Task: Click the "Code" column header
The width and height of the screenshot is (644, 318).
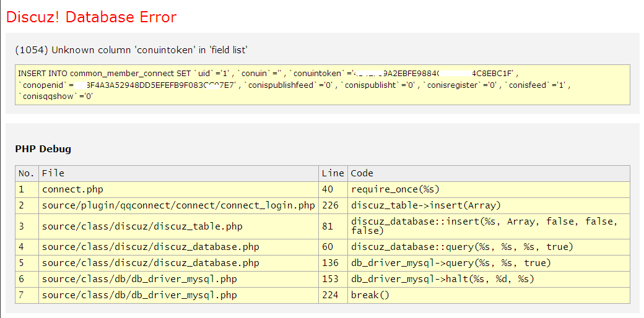Action: tap(362, 173)
